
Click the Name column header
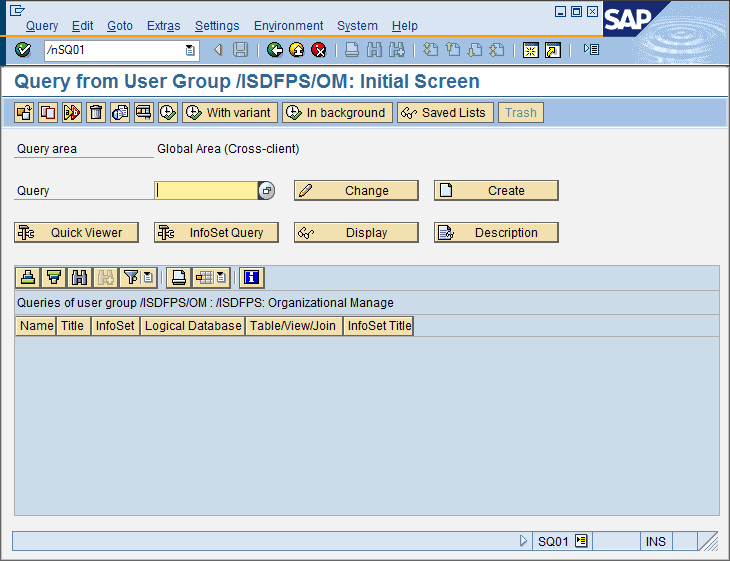point(36,326)
